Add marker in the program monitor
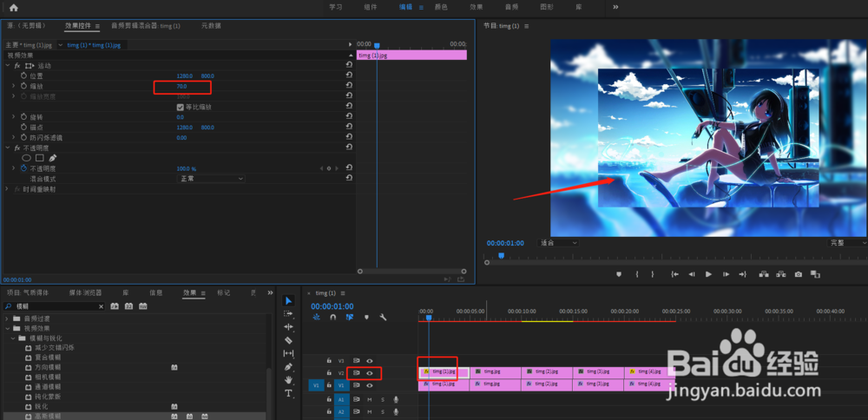This screenshot has width=868, height=420. 620,274
